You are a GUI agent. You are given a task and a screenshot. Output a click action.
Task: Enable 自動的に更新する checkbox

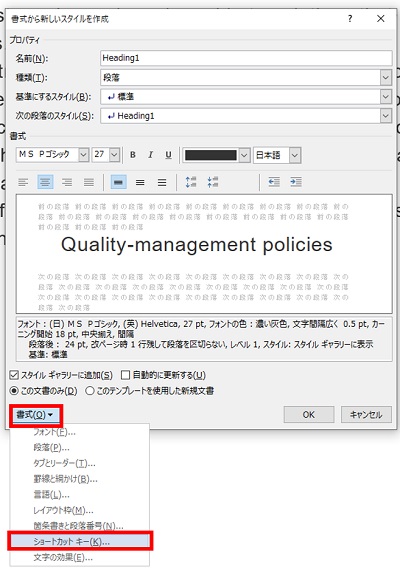click(125, 375)
